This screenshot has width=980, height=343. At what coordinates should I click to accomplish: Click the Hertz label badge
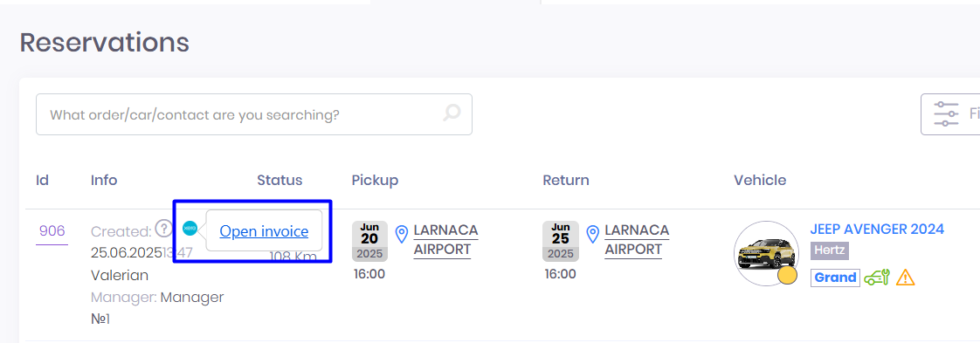coord(830,251)
